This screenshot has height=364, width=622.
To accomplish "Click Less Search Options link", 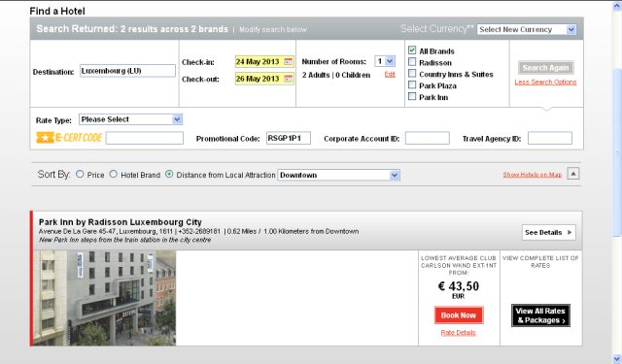I will 545,82.
